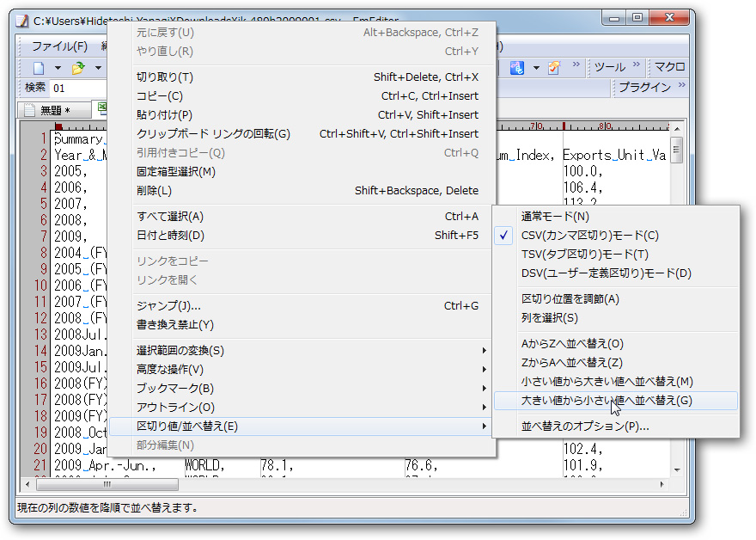Click the EmEditor title bar icon
756x540 pixels.
[x=21, y=21]
